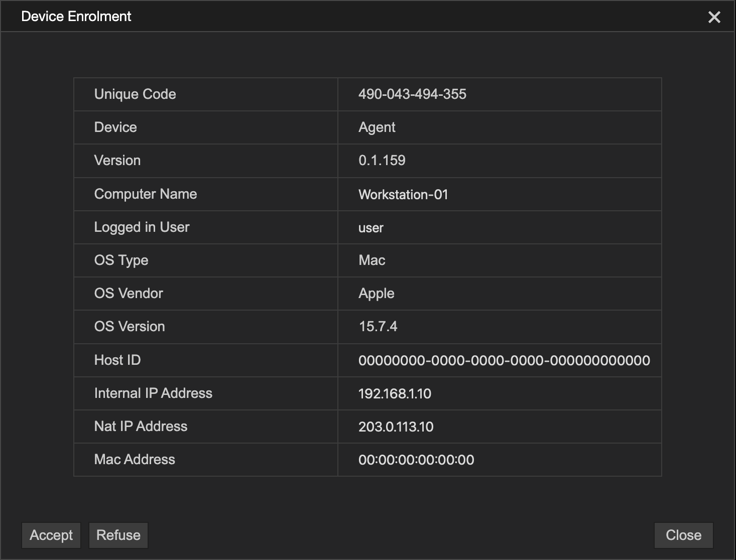This screenshot has width=736, height=560.
Task: Select version value 0.1.159
Action: [x=382, y=161]
